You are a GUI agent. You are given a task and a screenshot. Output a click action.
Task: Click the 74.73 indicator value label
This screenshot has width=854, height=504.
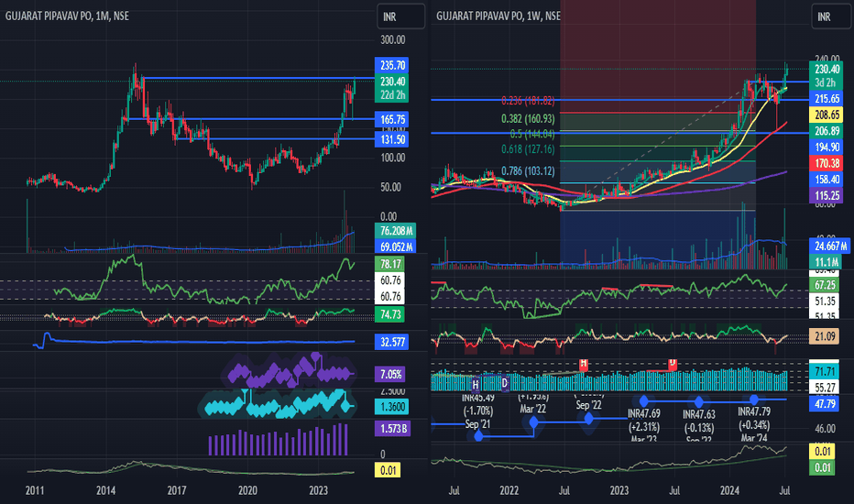click(390, 313)
